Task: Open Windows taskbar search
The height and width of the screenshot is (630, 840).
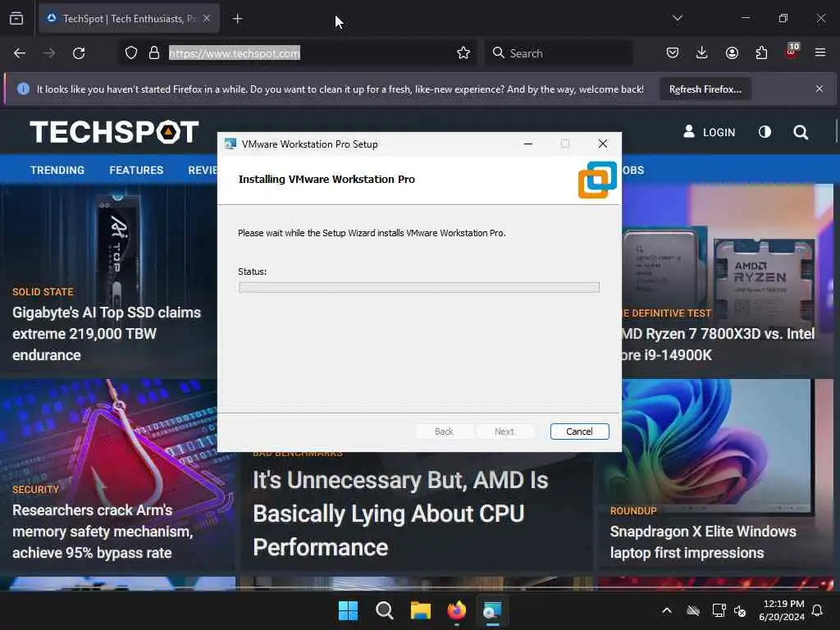Action: (384, 610)
